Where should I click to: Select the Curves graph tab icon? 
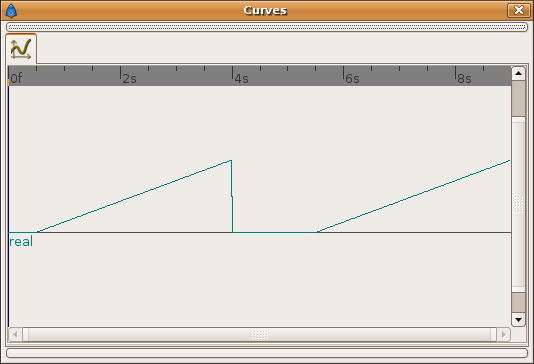[21, 49]
